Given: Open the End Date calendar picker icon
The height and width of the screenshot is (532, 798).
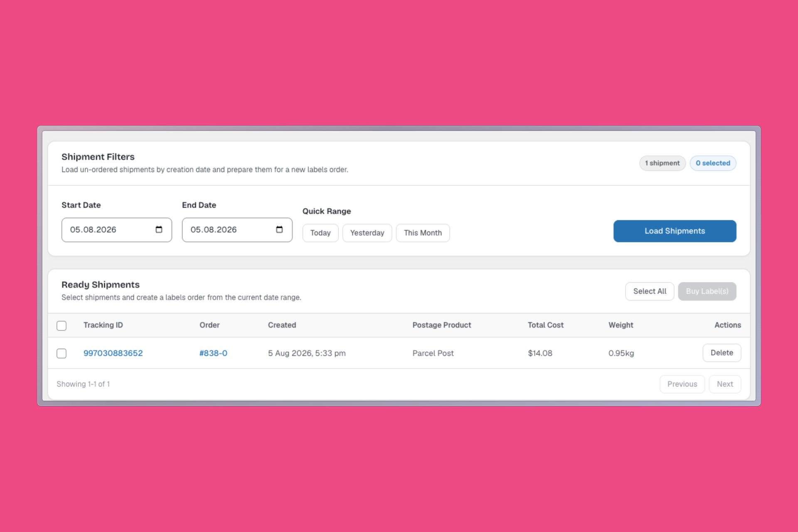Looking at the screenshot, I should 279,229.
